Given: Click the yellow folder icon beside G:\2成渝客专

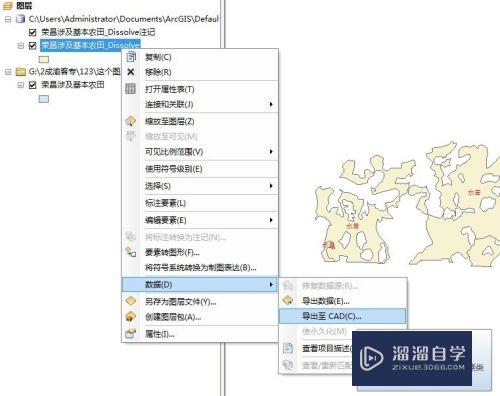Looking at the screenshot, I should pyautogui.click(x=21, y=72).
